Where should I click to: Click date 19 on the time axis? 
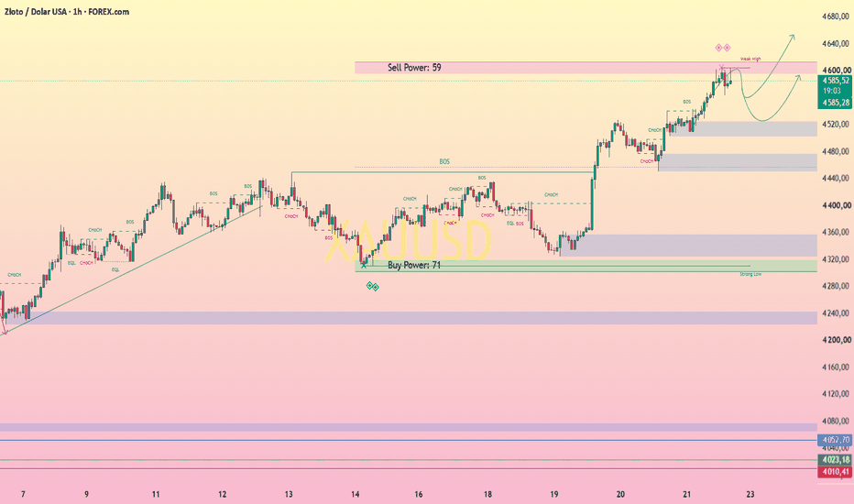point(553,495)
